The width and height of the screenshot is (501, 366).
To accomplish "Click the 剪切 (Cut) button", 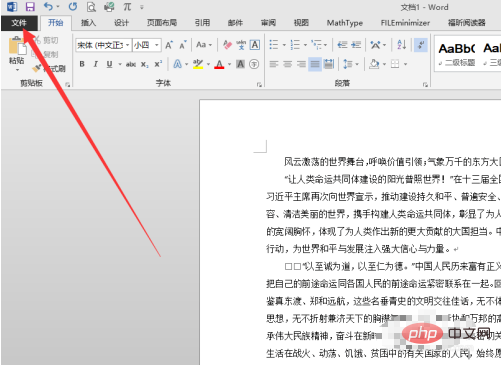I will click(x=46, y=40).
